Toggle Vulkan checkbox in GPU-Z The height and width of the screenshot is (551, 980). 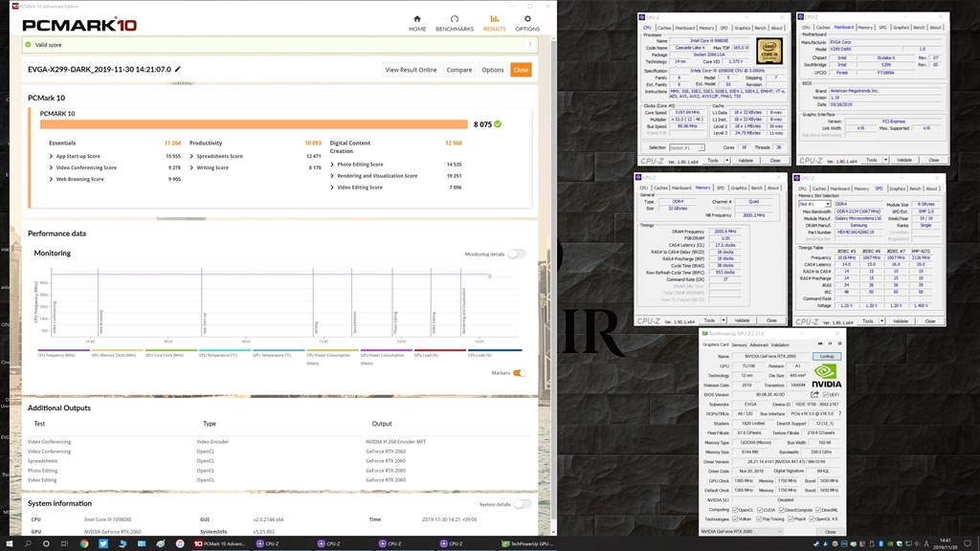pyautogui.click(x=735, y=518)
